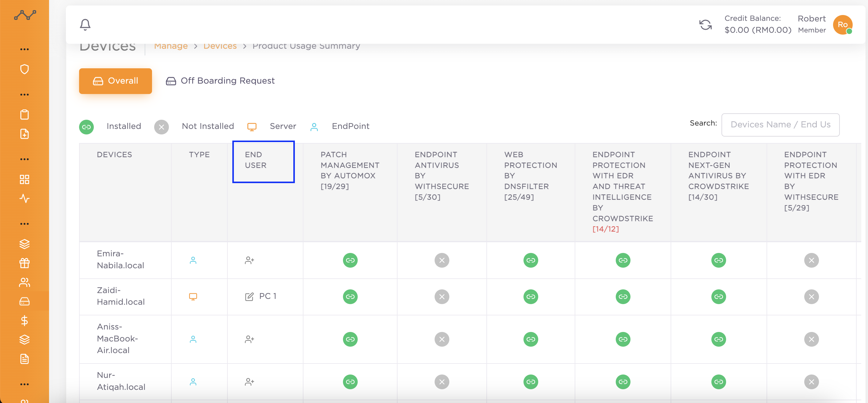Open the notifications bell
868x403 pixels.
tap(85, 24)
